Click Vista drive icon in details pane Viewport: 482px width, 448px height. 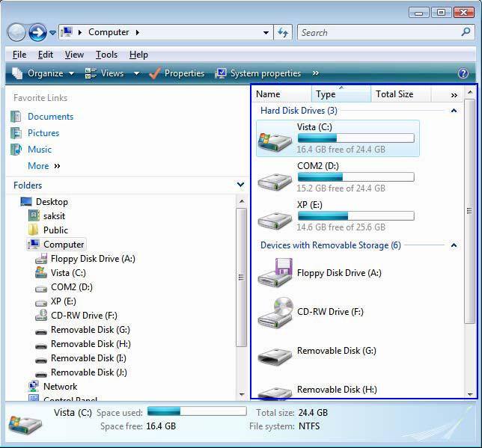[x=25, y=425]
